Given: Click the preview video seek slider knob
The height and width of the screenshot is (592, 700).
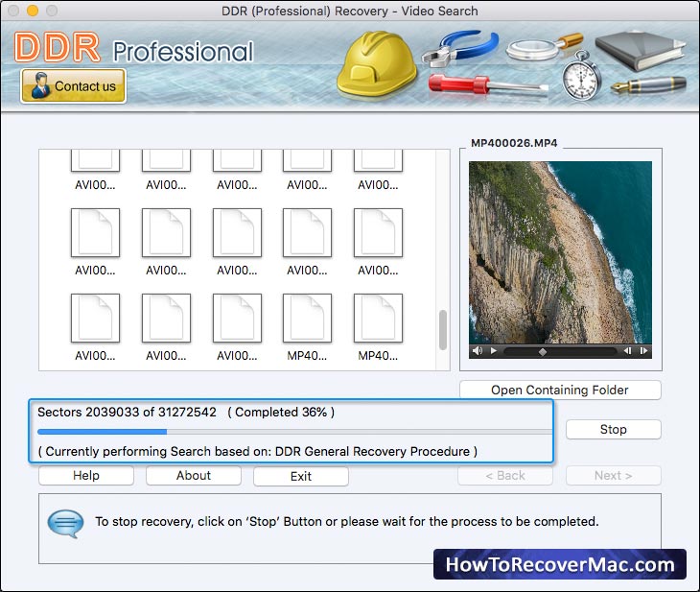Looking at the screenshot, I should (x=543, y=351).
